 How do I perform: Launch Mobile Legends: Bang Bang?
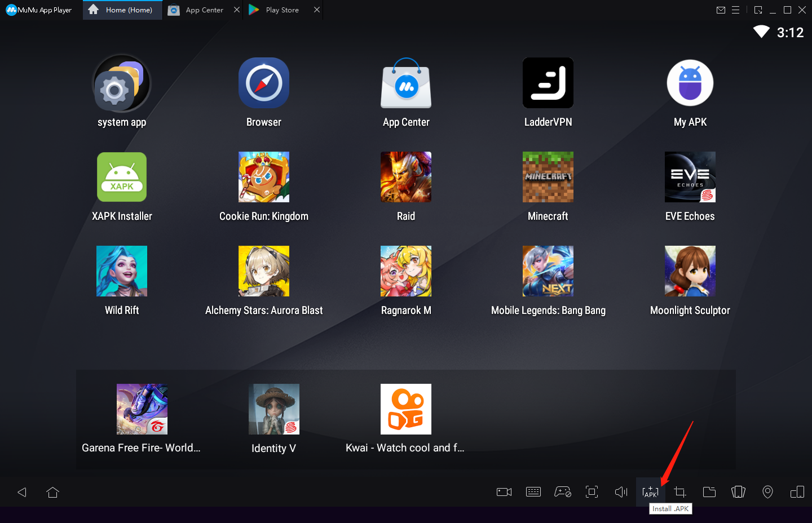coord(548,271)
